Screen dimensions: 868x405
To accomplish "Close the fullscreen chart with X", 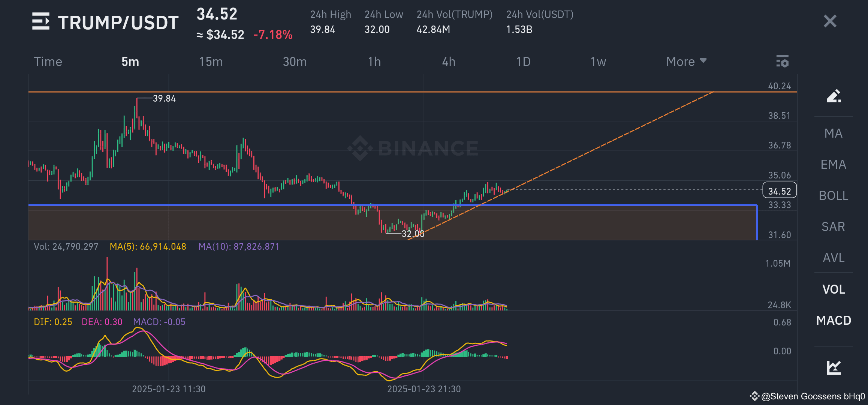I will click(x=830, y=21).
